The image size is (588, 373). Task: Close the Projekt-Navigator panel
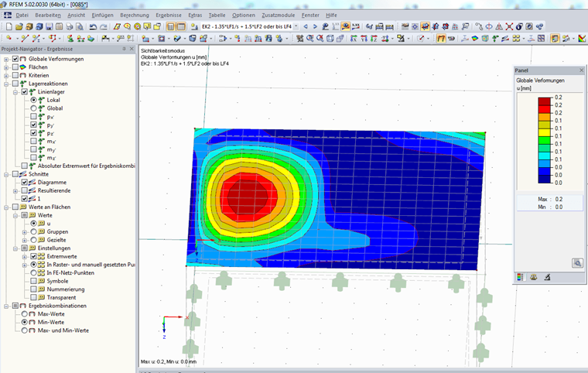[x=132, y=49]
